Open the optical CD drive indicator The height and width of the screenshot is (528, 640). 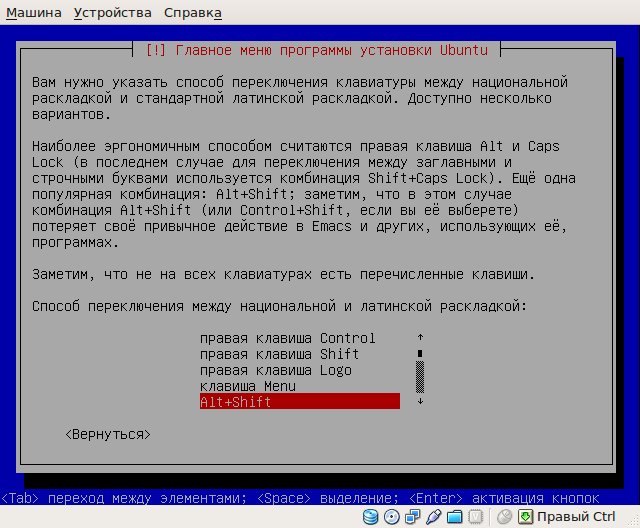pos(392,517)
